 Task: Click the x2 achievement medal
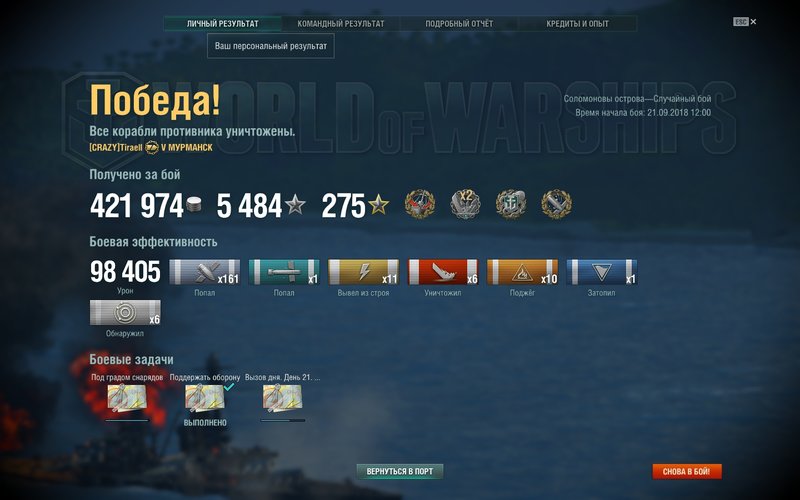[465, 204]
